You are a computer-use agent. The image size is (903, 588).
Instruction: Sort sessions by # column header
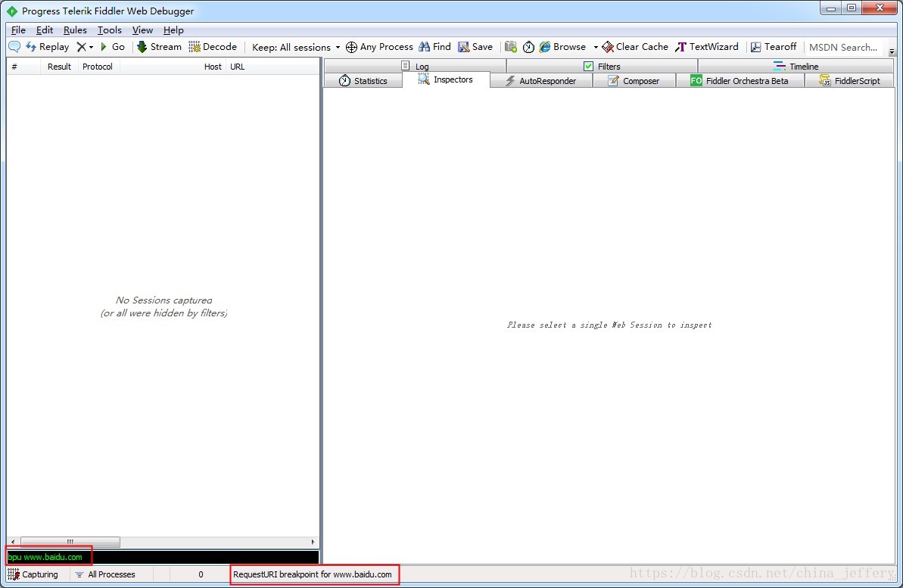click(23, 67)
